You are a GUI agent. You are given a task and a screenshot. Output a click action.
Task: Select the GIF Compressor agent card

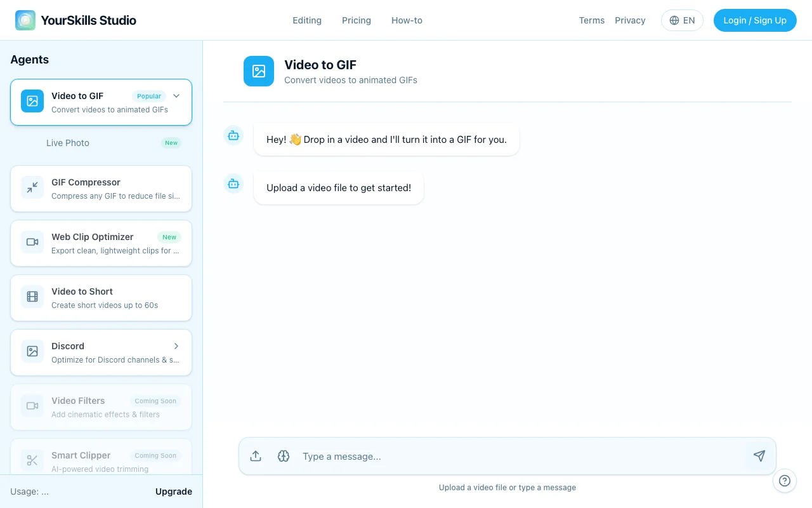101,189
